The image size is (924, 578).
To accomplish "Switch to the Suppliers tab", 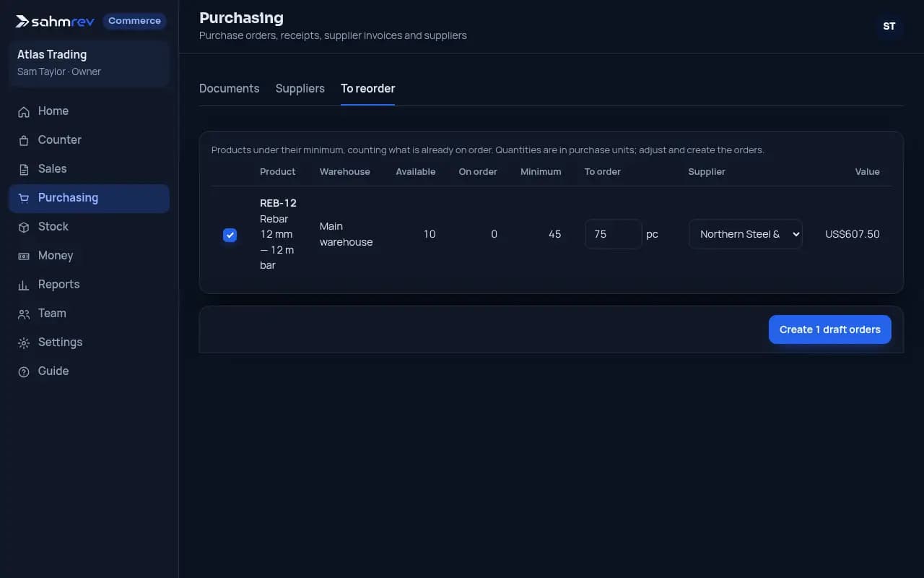I will tap(300, 88).
